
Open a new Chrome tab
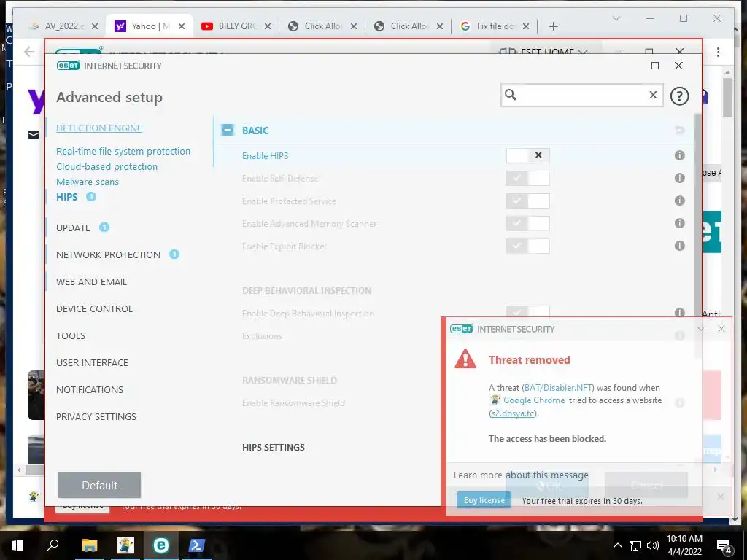click(x=553, y=26)
